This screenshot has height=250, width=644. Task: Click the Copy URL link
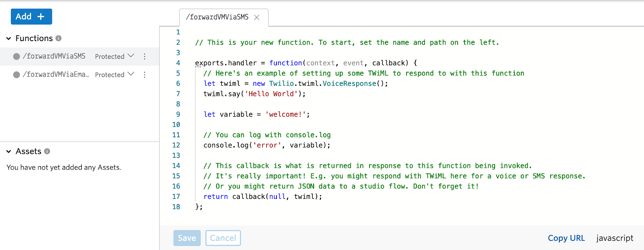(566, 238)
